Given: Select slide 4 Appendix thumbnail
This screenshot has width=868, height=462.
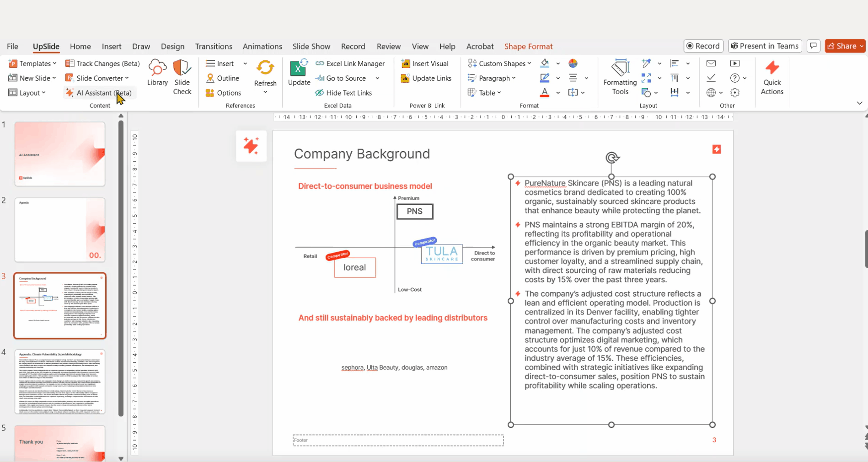Looking at the screenshot, I should click(x=60, y=382).
